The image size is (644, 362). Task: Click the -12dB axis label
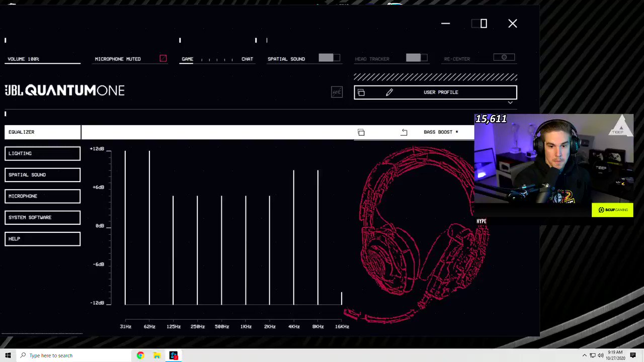pos(97,303)
